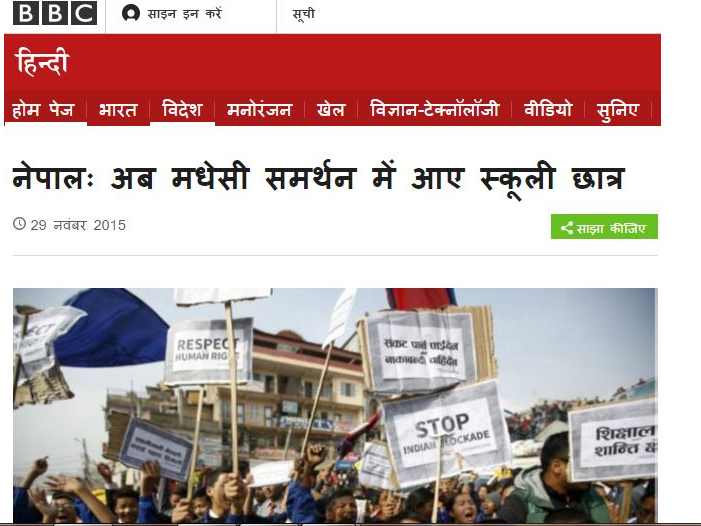
Task: Click the 29 नवंबर 2015 date
Action: coord(78,225)
